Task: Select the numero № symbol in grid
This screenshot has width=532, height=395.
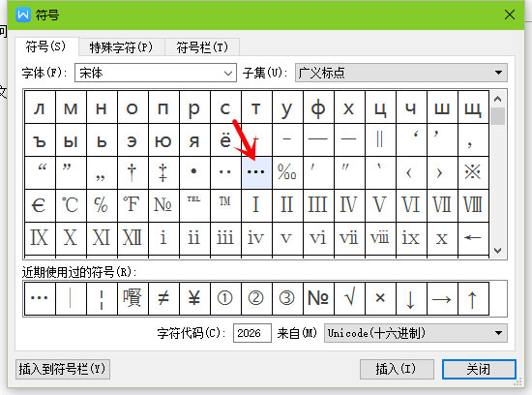Action: click(x=163, y=205)
